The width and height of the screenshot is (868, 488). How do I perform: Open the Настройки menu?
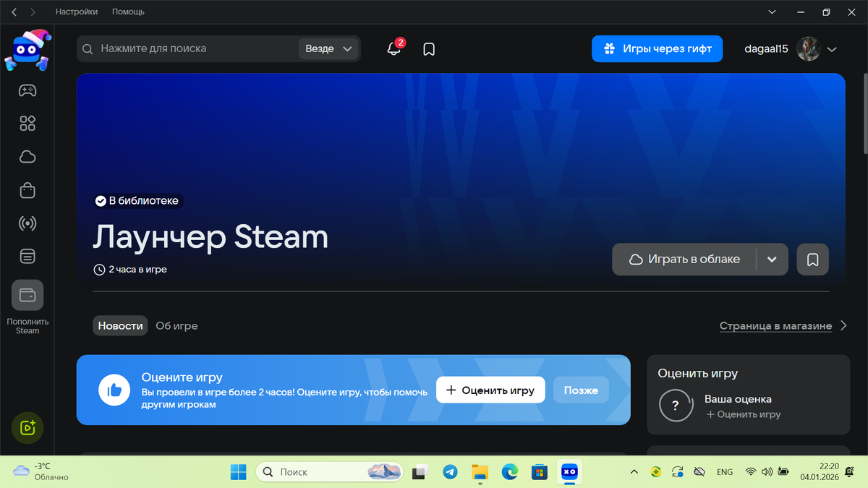76,12
